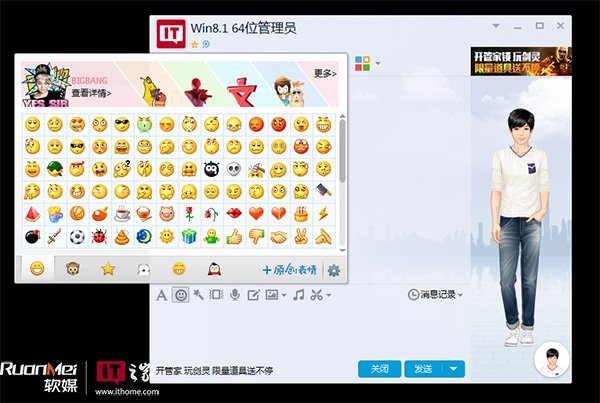Open the colorful apps grid icon
This screenshot has width=600, height=403.
[362, 64]
